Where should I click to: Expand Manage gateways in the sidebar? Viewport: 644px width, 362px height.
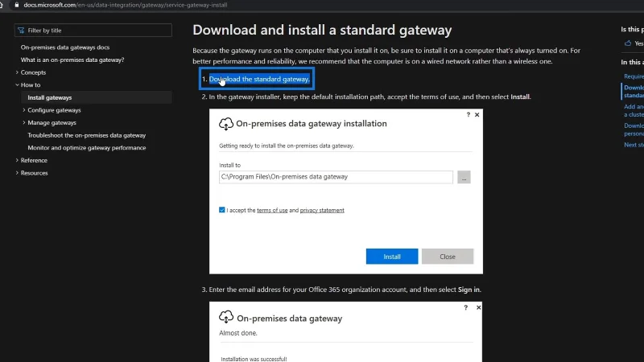coord(24,122)
